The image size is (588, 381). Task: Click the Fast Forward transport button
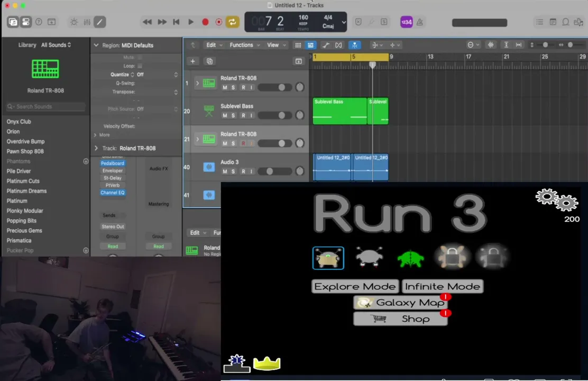(162, 22)
